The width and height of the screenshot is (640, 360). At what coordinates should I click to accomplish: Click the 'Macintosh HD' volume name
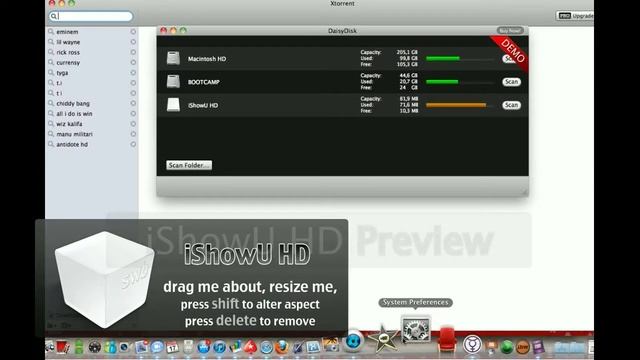tap(207, 59)
